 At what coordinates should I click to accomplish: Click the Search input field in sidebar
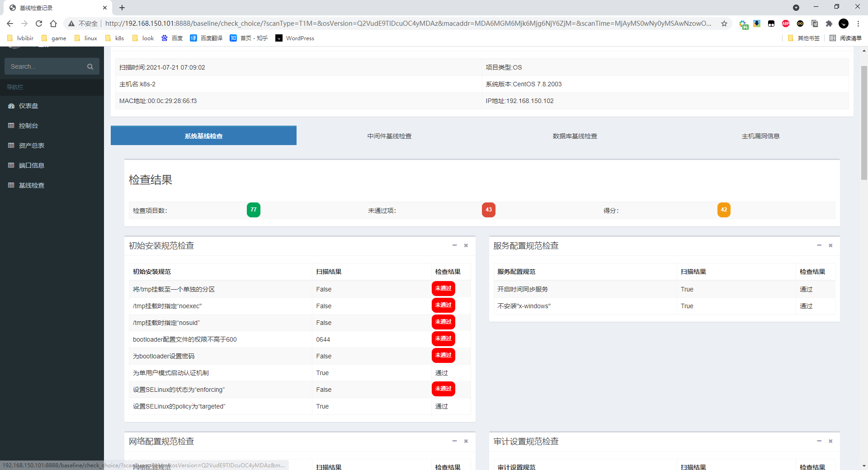point(45,66)
